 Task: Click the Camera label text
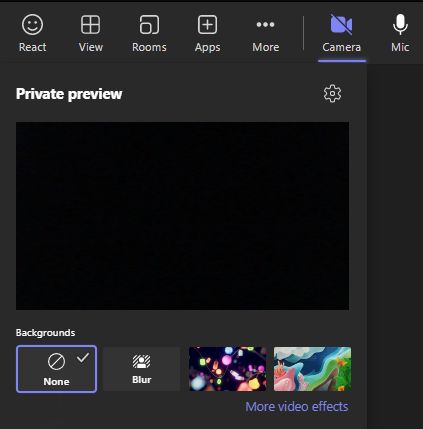341,47
